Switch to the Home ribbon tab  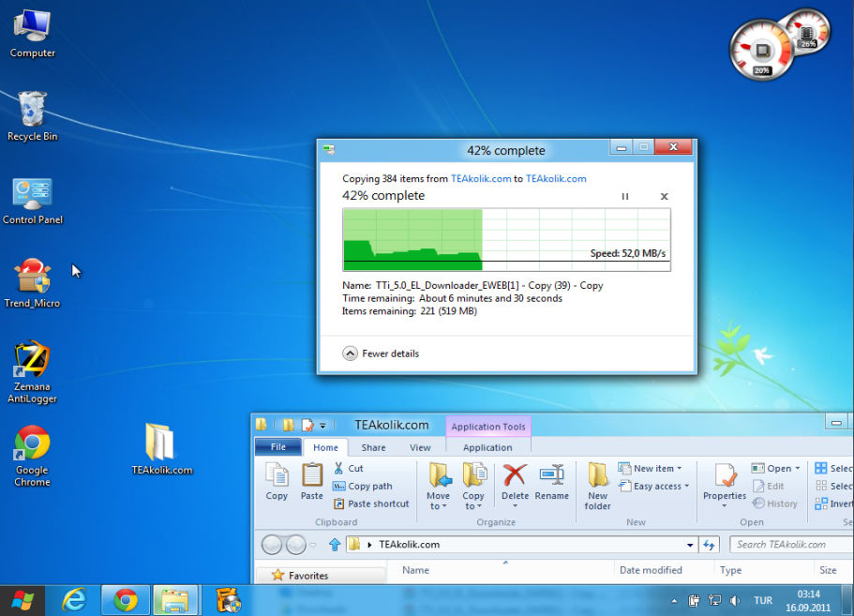325,448
